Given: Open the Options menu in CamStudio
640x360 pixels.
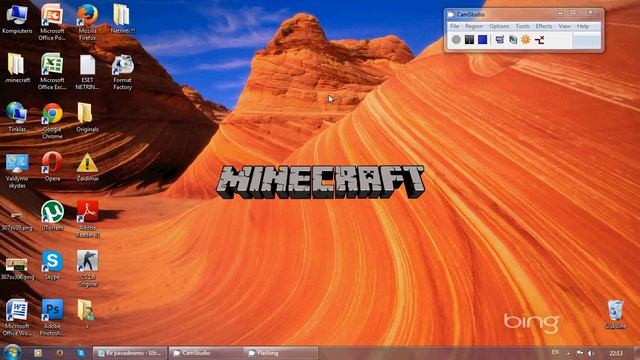Looking at the screenshot, I should [499, 26].
